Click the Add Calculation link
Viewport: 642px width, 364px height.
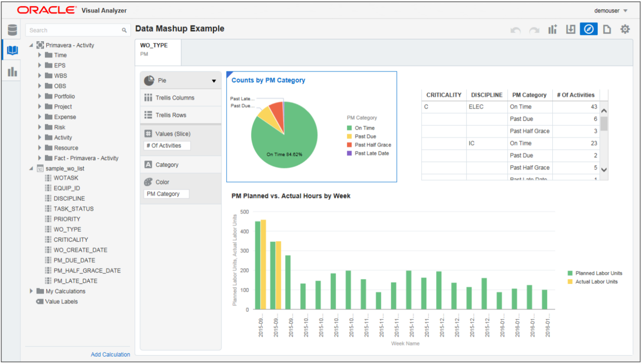coord(110,355)
